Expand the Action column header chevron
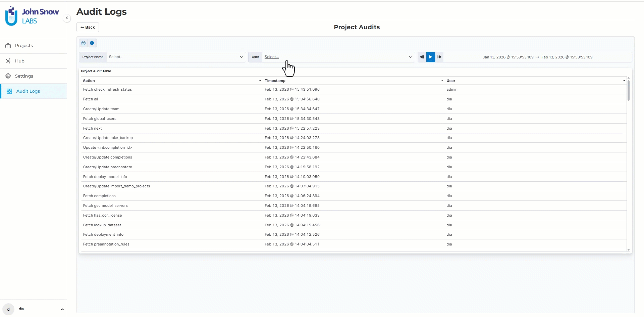The image size is (644, 317). tap(260, 81)
